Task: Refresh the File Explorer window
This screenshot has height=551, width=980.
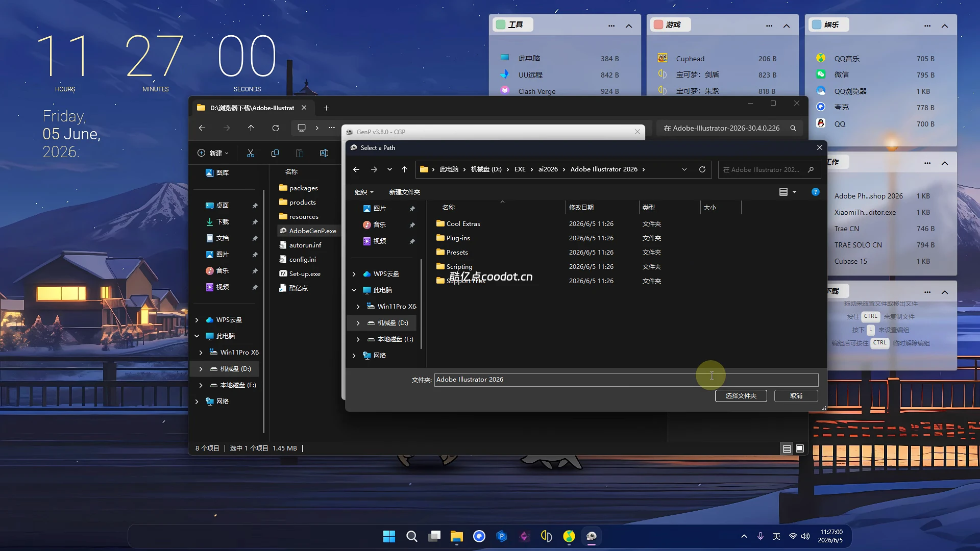Action: (276, 128)
